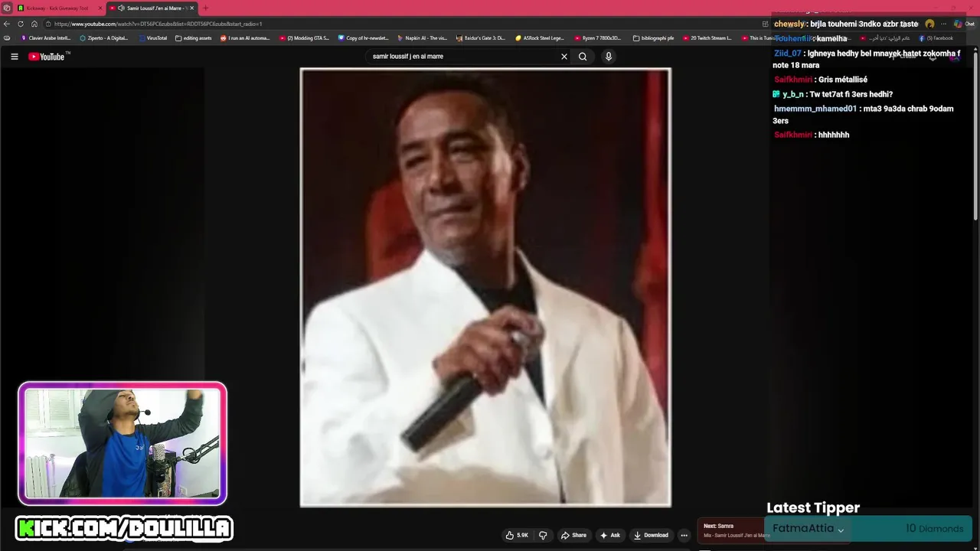Open Clavier Arabe Intell bookmark
Image resolution: width=980 pixels, height=551 pixels.
46,37
